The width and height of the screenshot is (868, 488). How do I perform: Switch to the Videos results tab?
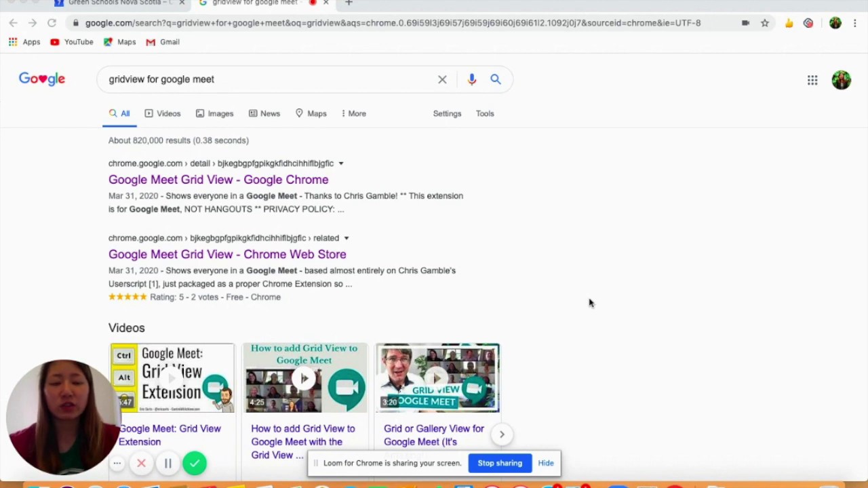[x=162, y=114]
